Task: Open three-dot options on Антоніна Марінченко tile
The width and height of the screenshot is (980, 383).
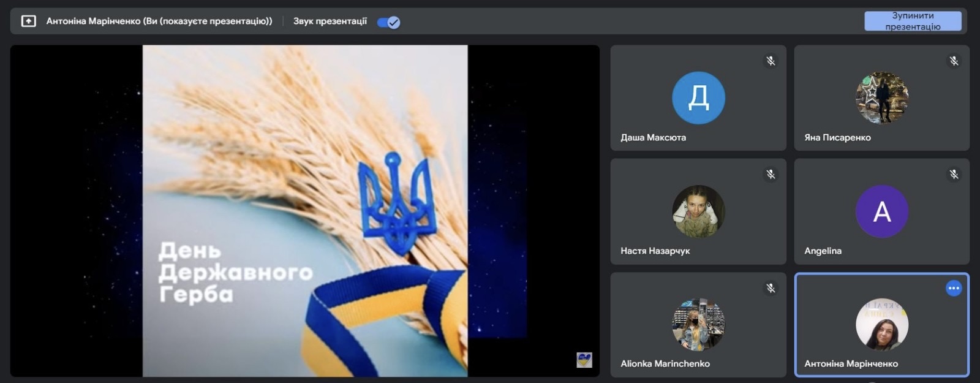Action: click(x=953, y=288)
